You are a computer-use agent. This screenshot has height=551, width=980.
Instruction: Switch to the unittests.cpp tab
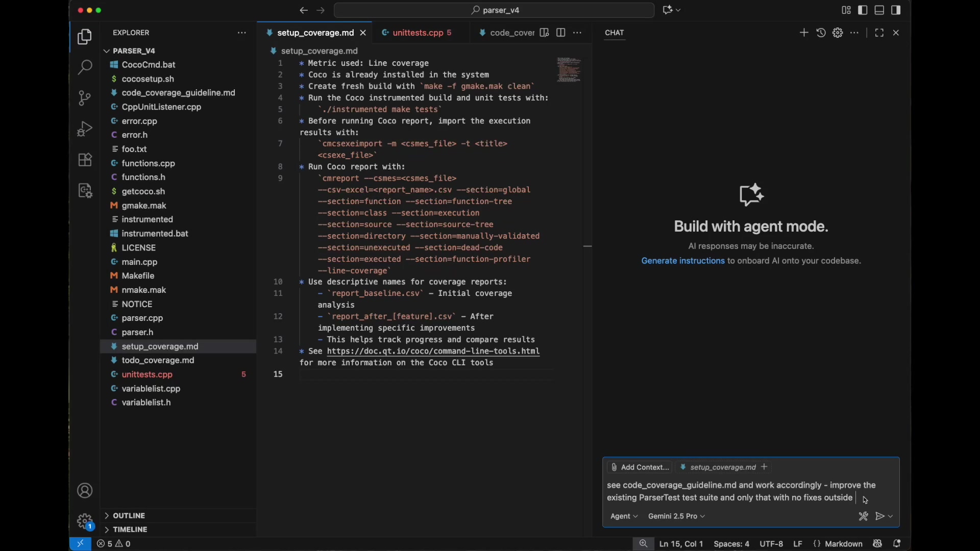[x=418, y=33]
